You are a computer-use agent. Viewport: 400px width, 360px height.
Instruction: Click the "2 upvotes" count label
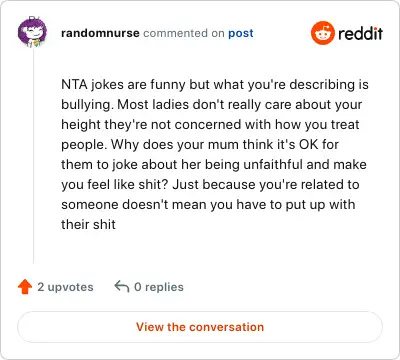[65, 287]
